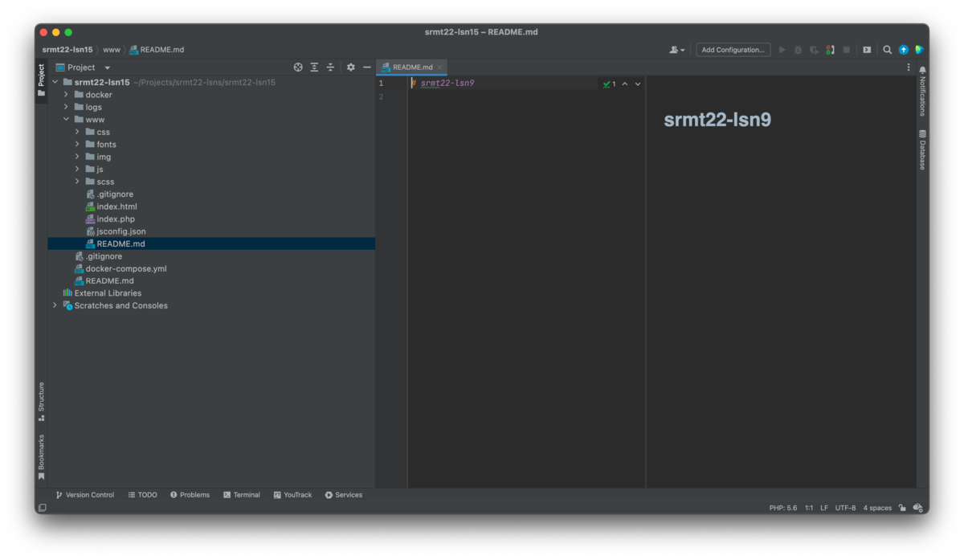Image resolution: width=964 pixels, height=560 pixels.
Task: Click Run with Coverage icon
Action: [815, 50]
